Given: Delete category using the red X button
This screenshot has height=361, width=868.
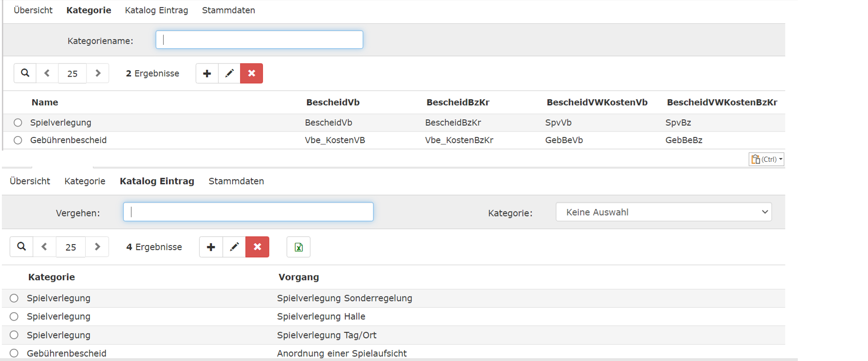Looking at the screenshot, I should [251, 73].
